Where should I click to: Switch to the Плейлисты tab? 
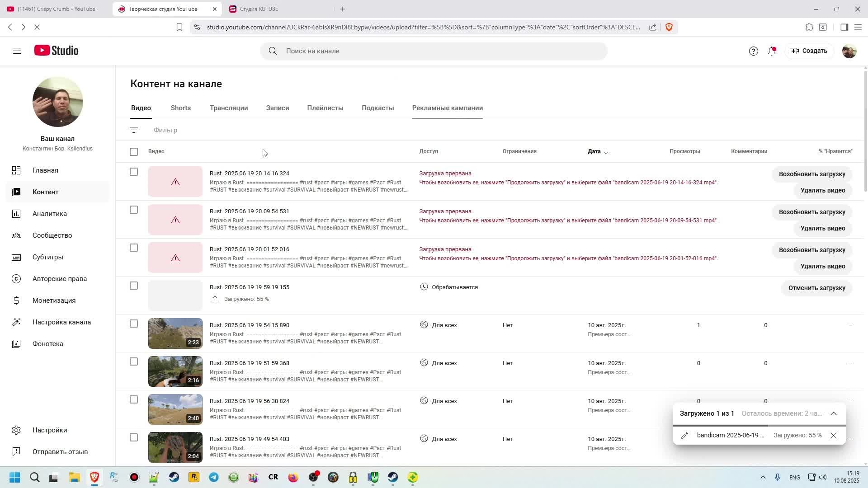[x=325, y=108]
